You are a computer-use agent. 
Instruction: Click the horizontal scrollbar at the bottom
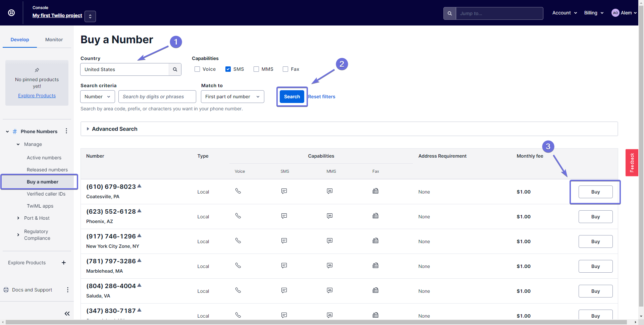[x=316, y=322]
